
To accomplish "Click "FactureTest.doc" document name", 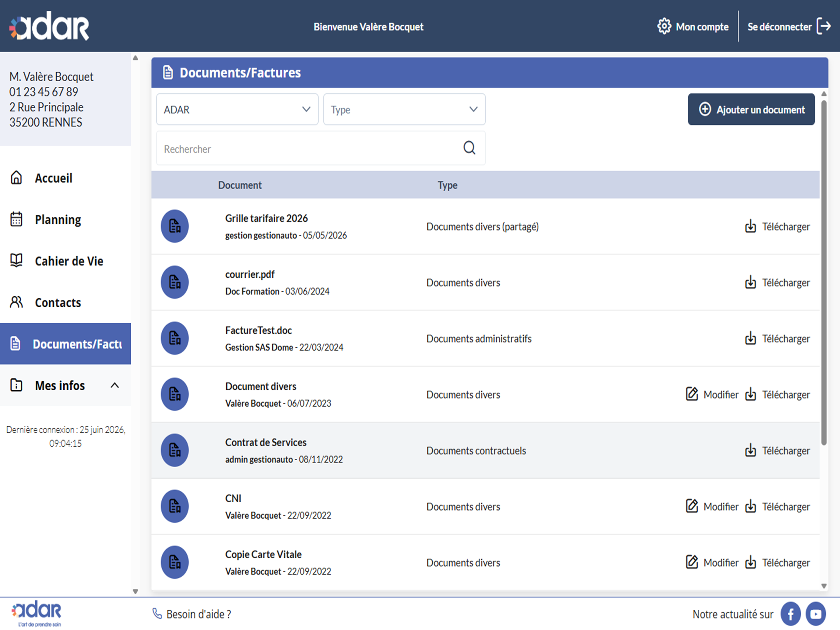I will [x=258, y=330].
